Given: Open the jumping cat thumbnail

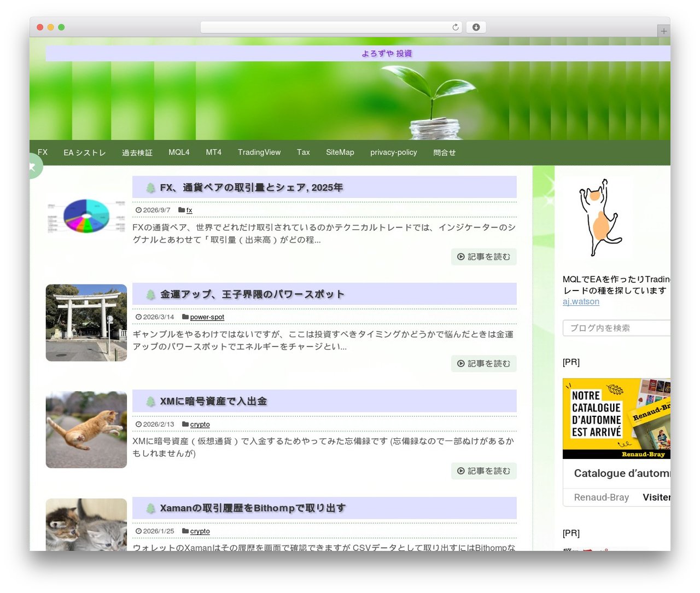Looking at the screenshot, I should pyautogui.click(x=86, y=430).
